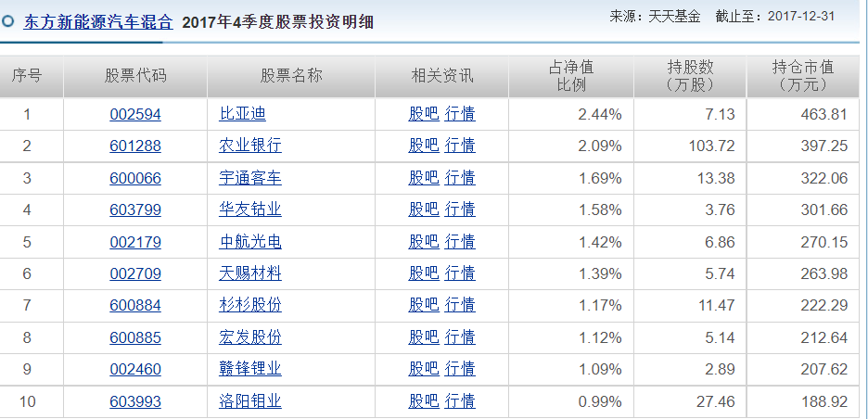Open 股吧 for 华友钴业 row

point(424,209)
